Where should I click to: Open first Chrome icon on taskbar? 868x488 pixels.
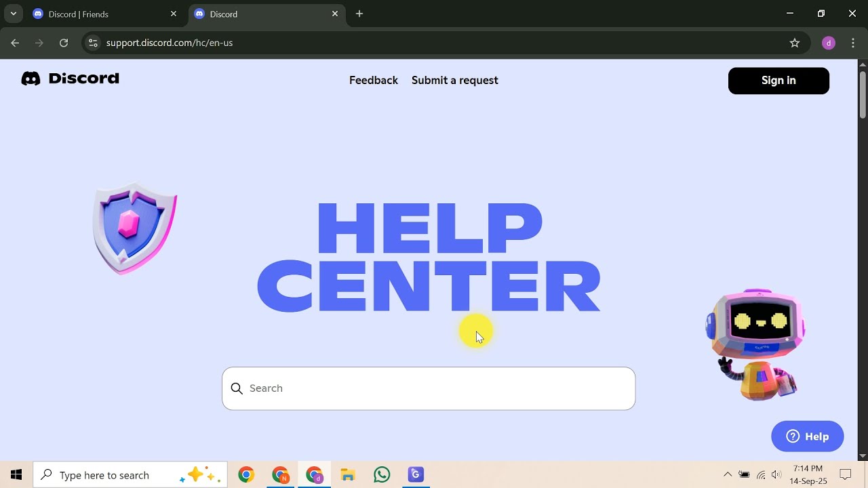246,475
